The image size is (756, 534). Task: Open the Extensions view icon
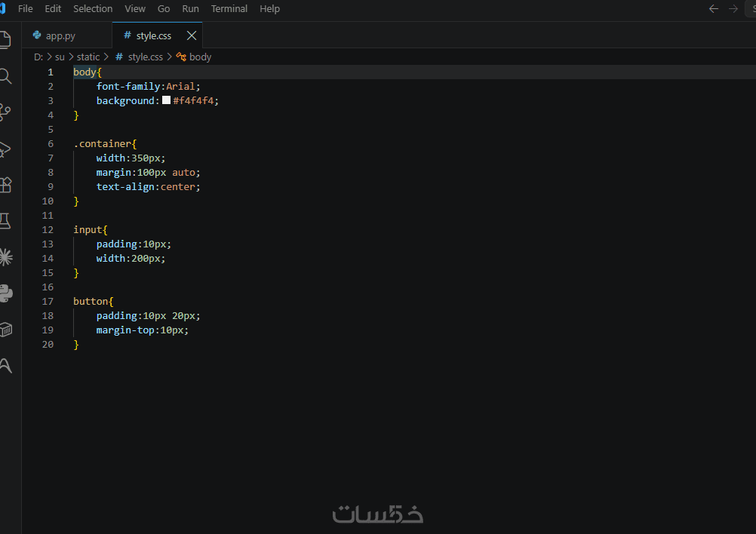pyautogui.click(x=5, y=185)
